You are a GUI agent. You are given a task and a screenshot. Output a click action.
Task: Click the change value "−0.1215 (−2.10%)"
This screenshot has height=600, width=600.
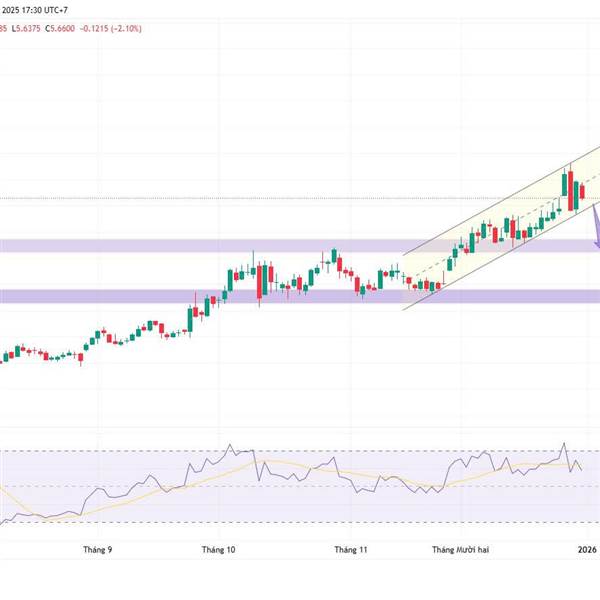pos(111,29)
